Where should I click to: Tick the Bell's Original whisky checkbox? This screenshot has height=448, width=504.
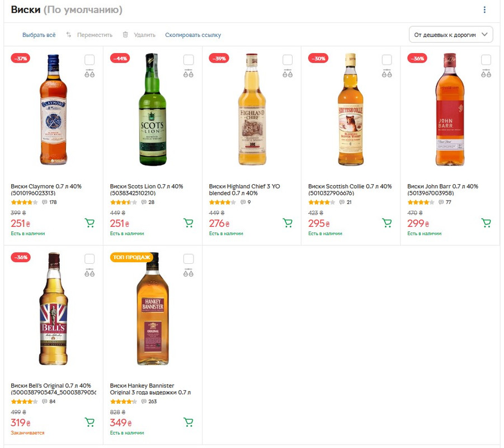[x=90, y=259]
